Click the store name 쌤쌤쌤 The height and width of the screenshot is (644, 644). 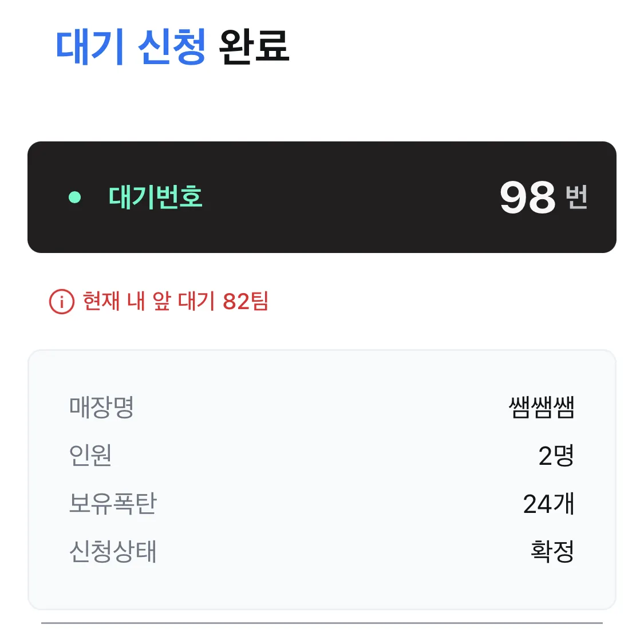[542, 407]
